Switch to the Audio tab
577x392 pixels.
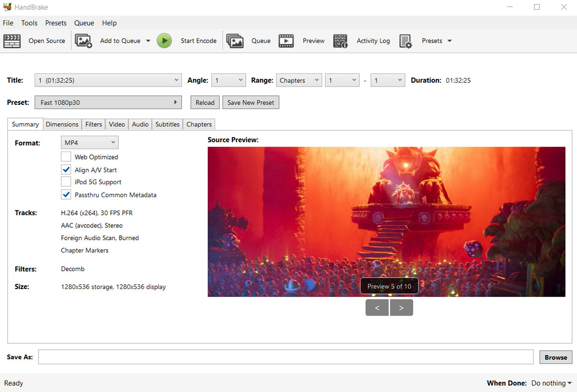(140, 124)
